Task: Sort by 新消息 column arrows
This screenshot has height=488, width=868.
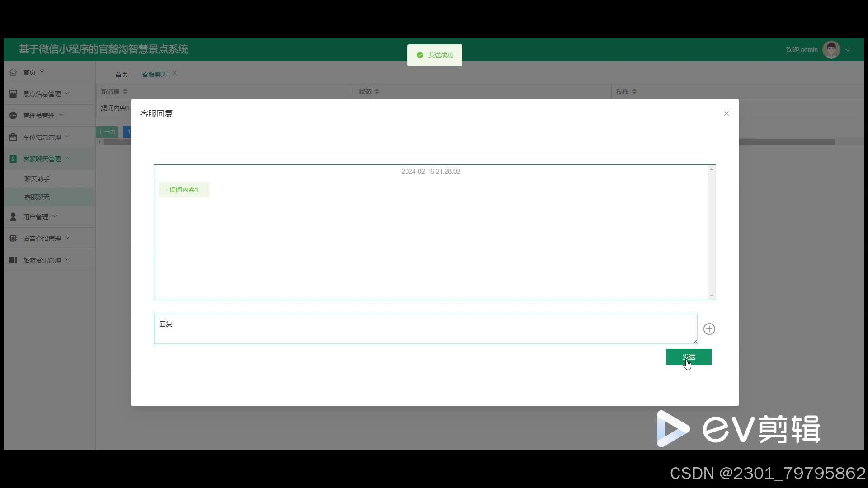Action: 125,92
